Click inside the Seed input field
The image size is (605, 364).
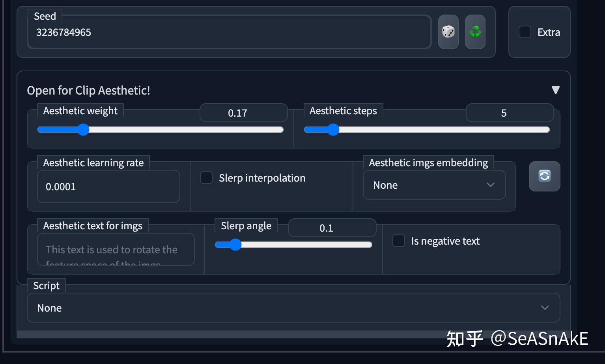click(229, 32)
